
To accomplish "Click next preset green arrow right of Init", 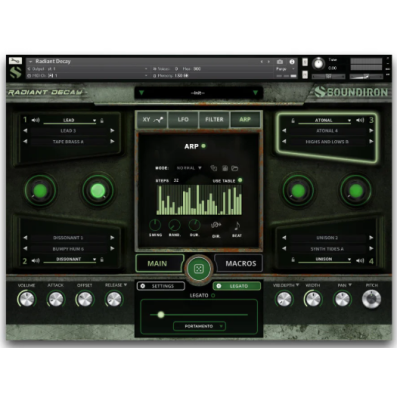I will (x=255, y=93).
